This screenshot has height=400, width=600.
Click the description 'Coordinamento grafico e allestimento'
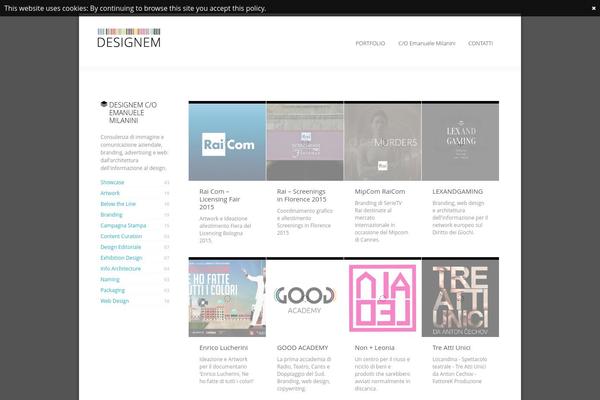(305, 222)
